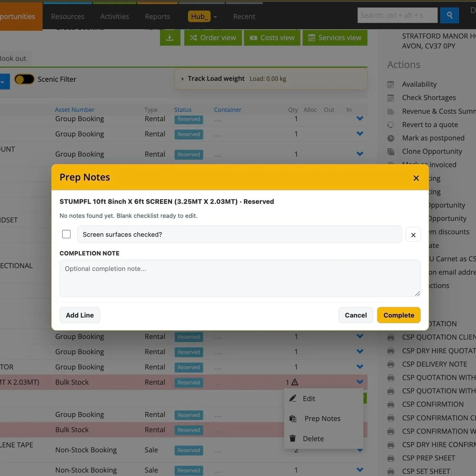
Task: Click the magnifier search button
Action: pyautogui.click(x=449, y=15)
